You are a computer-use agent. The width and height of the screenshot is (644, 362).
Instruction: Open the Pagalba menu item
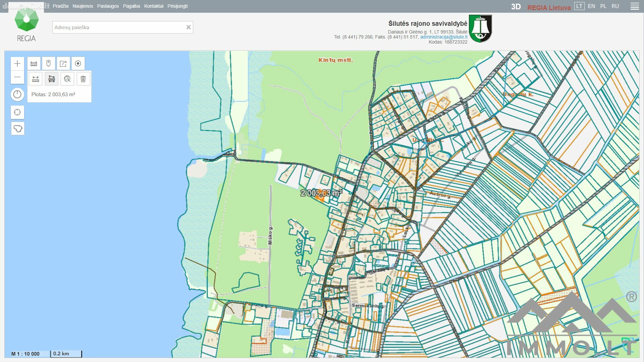pos(131,6)
